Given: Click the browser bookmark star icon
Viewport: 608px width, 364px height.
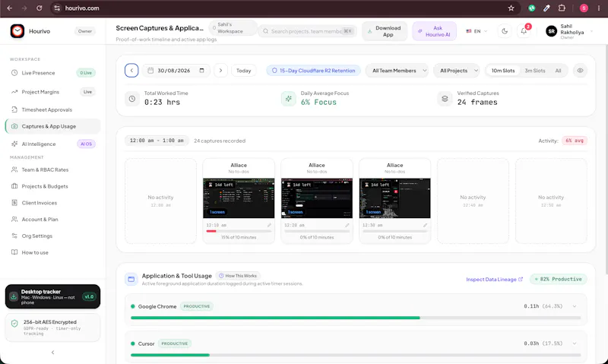Looking at the screenshot, I should [511, 8].
